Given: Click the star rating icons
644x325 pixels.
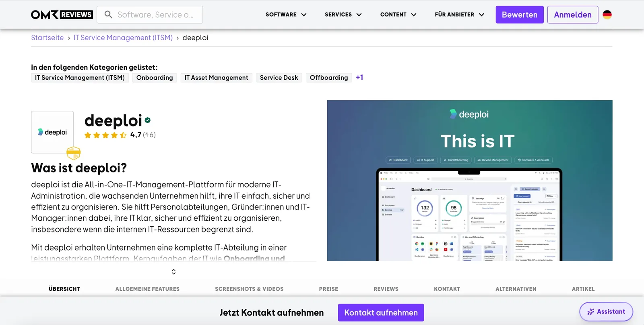Looking at the screenshot, I should (105, 135).
